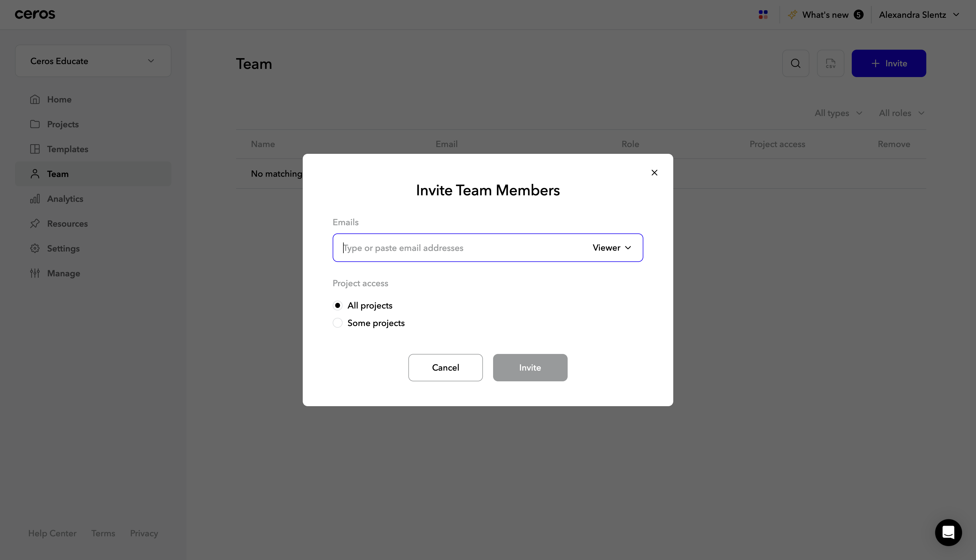This screenshot has width=976, height=560.
Task: Click the Cancel button in dialog
Action: [445, 368]
